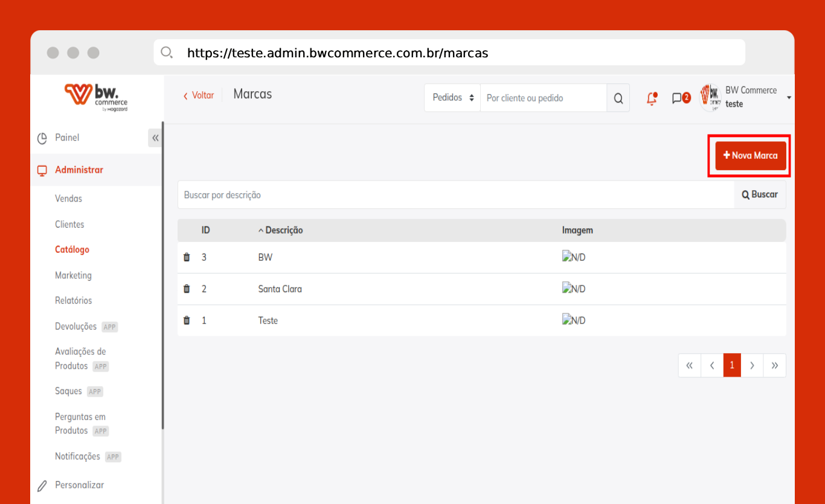Click the magnifier search icon in header
Viewport: 825px width, 504px height.
point(618,98)
